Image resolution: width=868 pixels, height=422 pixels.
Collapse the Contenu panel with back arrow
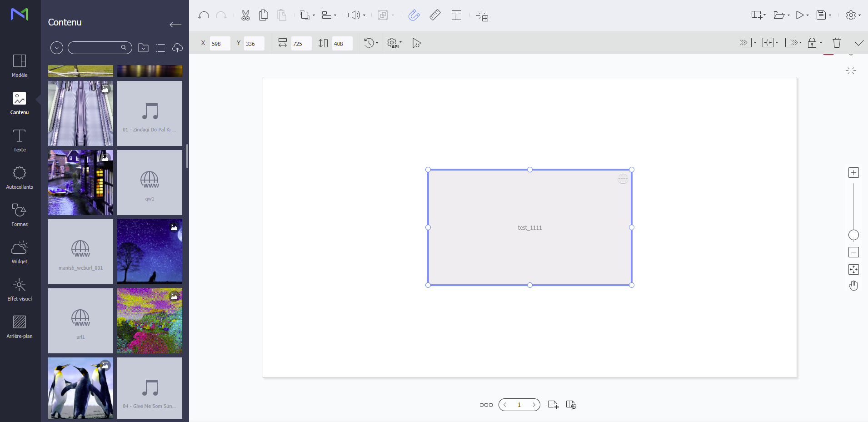pyautogui.click(x=175, y=25)
